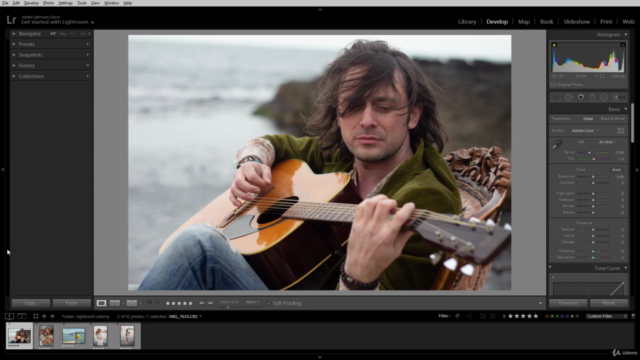
Task: Open toolbar content options dropdown arrow
Action: pyautogui.click(x=540, y=303)
